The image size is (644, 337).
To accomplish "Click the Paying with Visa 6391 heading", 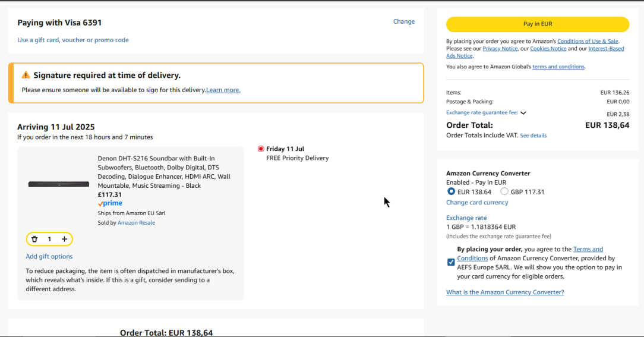I will coord(59,23).
